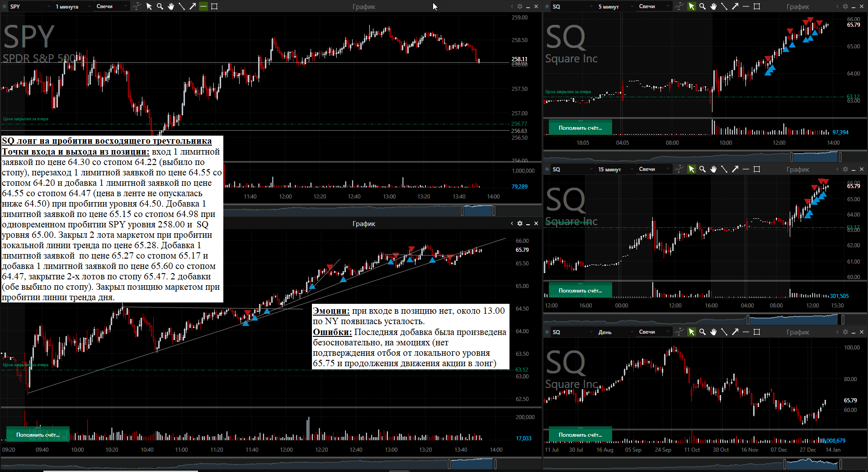This screenshot has height=472, width=868.
Task: Open the SQ symbol dropdown in 5-minute chart
Action: click(572, 6)
